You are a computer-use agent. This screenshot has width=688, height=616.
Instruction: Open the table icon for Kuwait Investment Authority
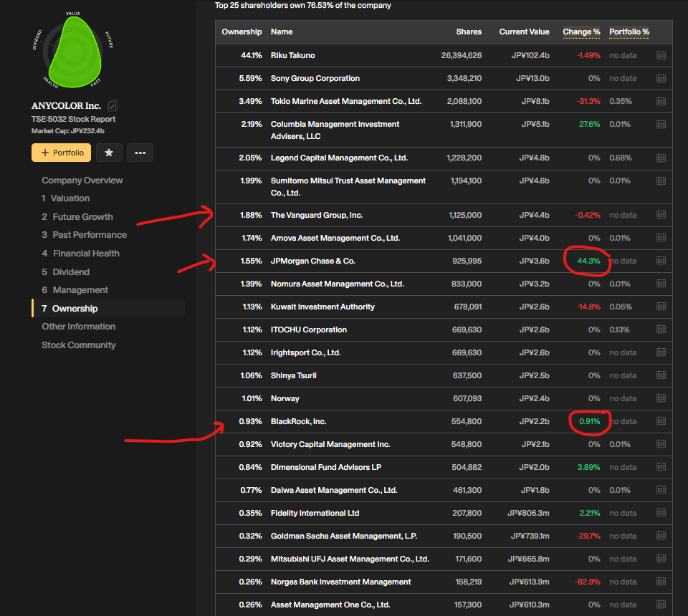click(661, 307)
